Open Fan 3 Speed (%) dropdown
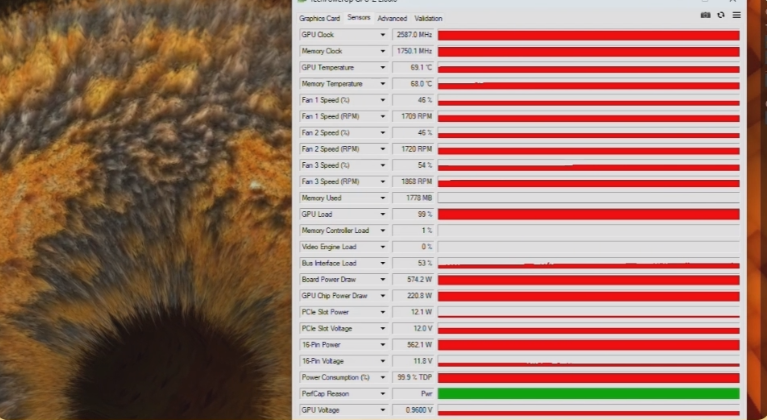The height and width of the screenshot is (420, 767). coord(383,165)
